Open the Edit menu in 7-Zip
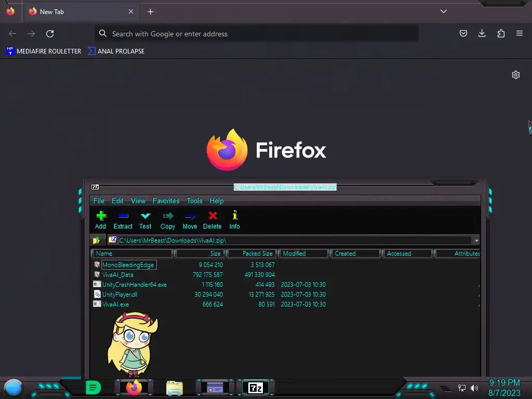Screen dimensions: 532x399 pos(117,201)
